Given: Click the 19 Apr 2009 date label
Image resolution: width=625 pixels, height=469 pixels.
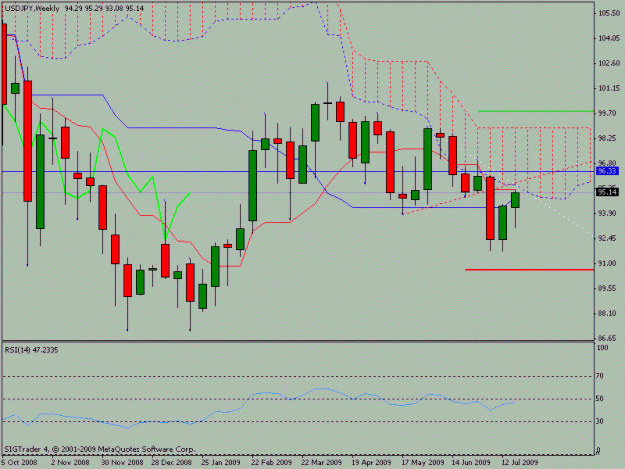Looking at the screenshot, I should (x=371, y=462).
